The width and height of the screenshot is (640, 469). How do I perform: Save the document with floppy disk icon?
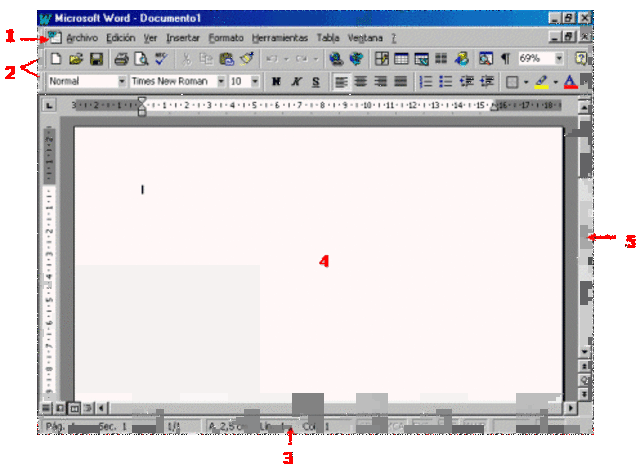point(96,59)
